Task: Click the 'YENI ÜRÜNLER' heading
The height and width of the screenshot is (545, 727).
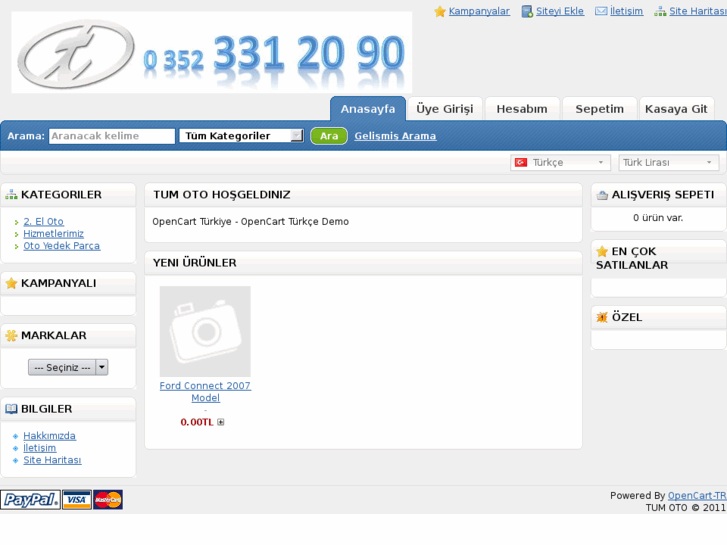Action: point(195,263)
